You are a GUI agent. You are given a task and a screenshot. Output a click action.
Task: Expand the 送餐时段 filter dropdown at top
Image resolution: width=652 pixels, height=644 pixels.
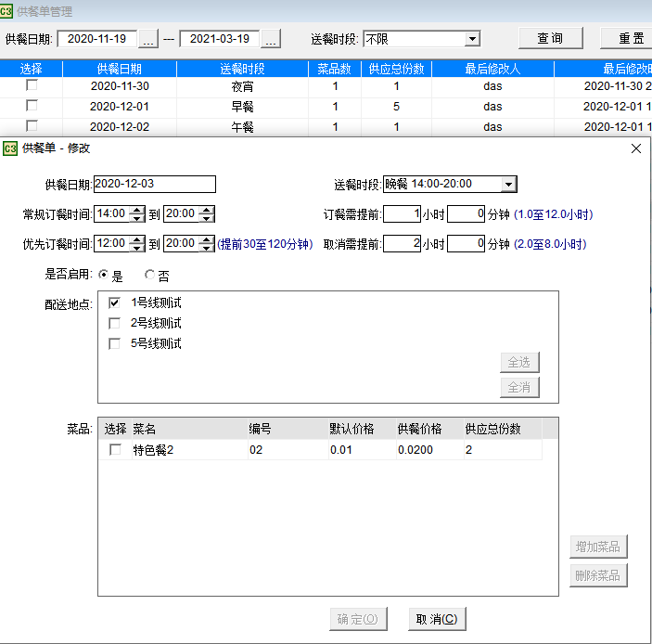tap(472, 39)
